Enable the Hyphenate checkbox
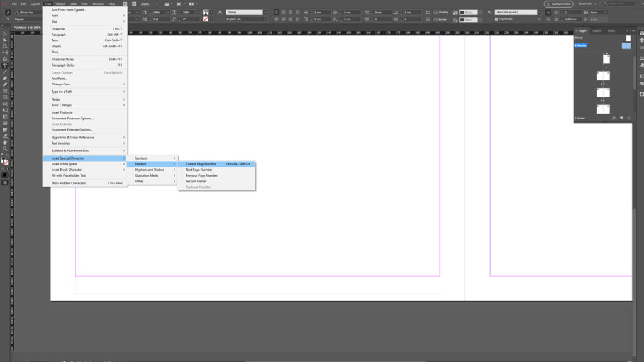Image resolution: width=644 pixels, height=362 pixels. [x=497, y=19]
